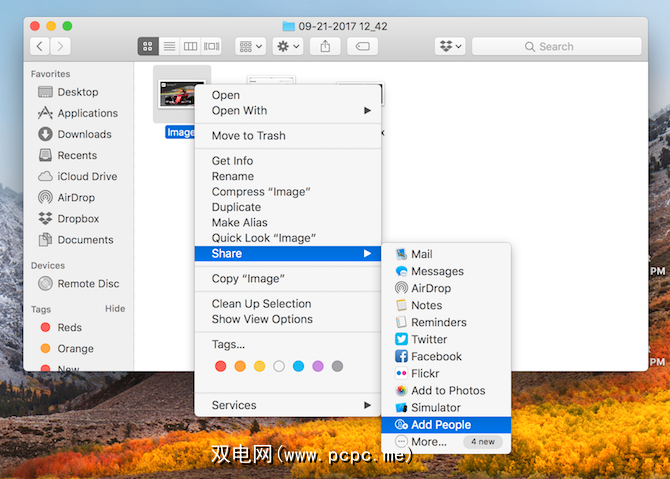
Task: Expand the Services submenu
Action: click(288, 405)
